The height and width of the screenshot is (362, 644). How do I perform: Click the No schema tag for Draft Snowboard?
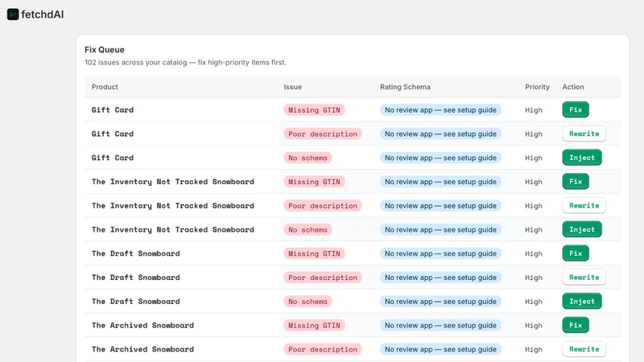308,302
